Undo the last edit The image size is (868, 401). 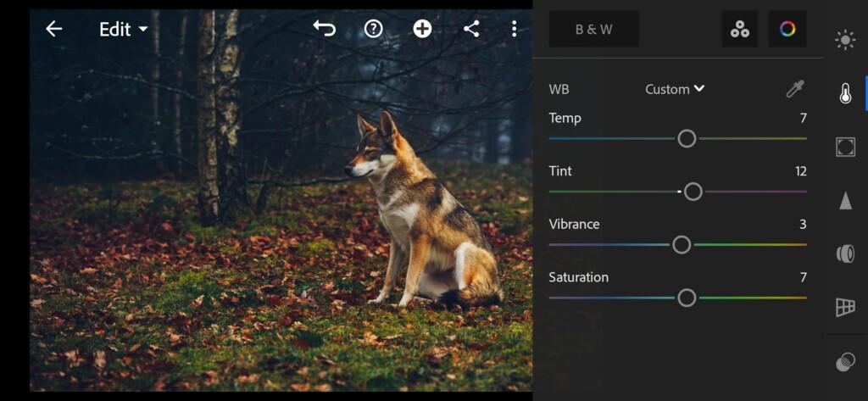point(325,28)
